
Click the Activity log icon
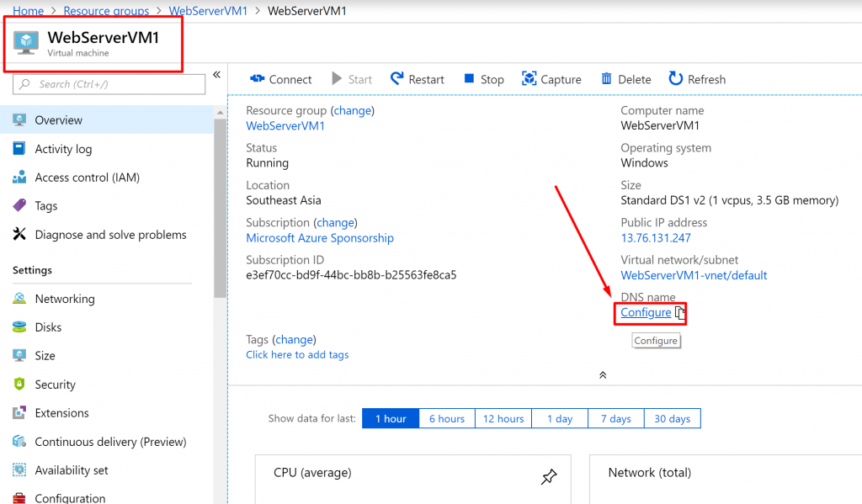[19, 148]
